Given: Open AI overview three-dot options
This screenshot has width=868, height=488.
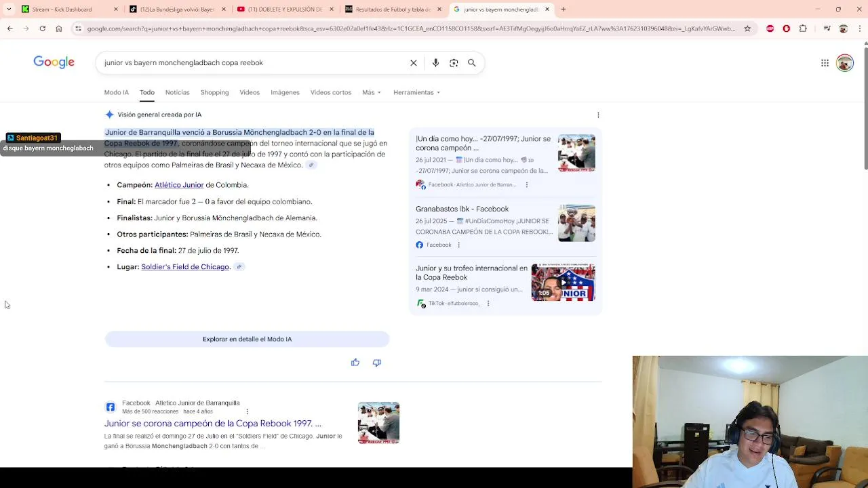Looking at the screenshot, I should (598, 115).
